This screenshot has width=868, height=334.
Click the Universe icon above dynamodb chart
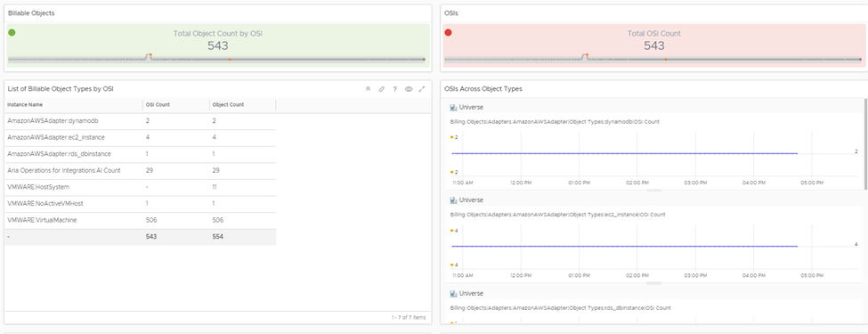[453, 108]
